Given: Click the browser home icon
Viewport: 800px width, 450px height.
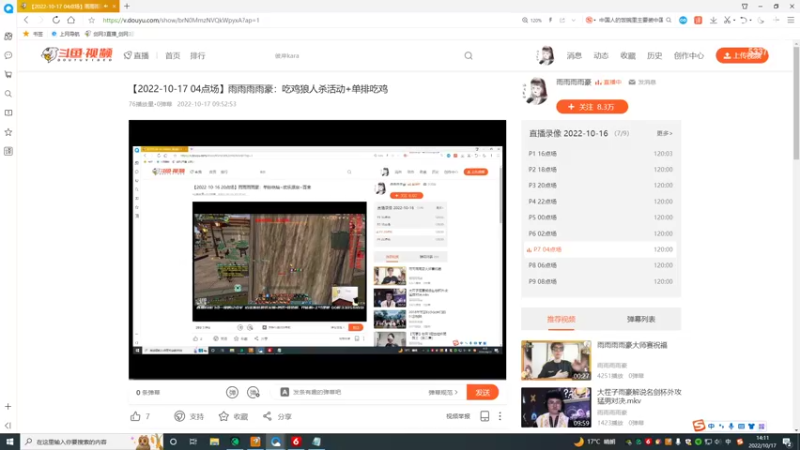Looking at the screenshot, I should [x=71, y=20].
